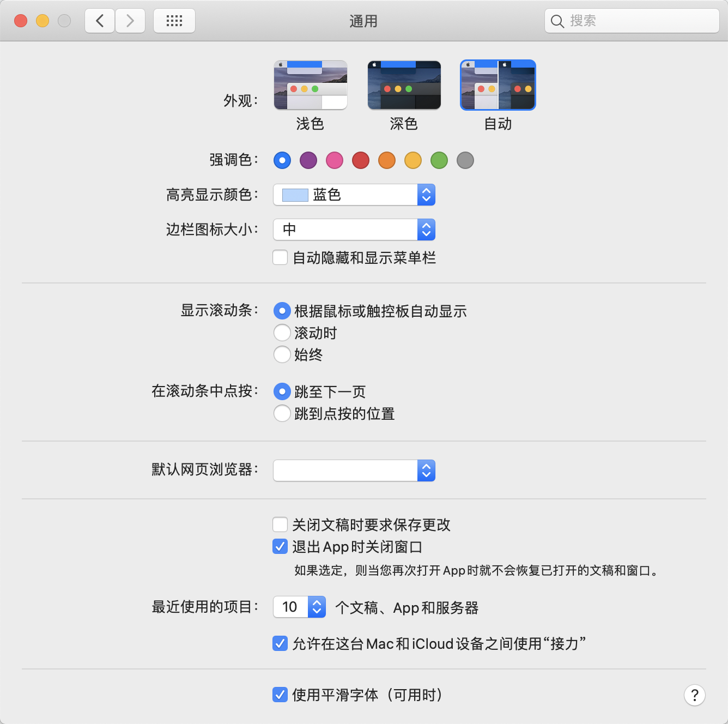Viewport: 728px width, 724px height.
Task: Select the 浅色 light appearance thumbnail
Action: point(310,86)
